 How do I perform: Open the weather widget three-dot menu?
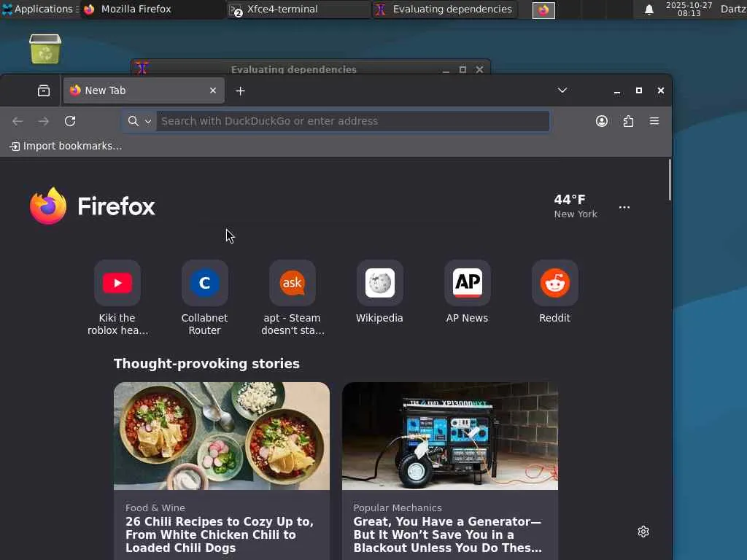click(x=624, y=207)
